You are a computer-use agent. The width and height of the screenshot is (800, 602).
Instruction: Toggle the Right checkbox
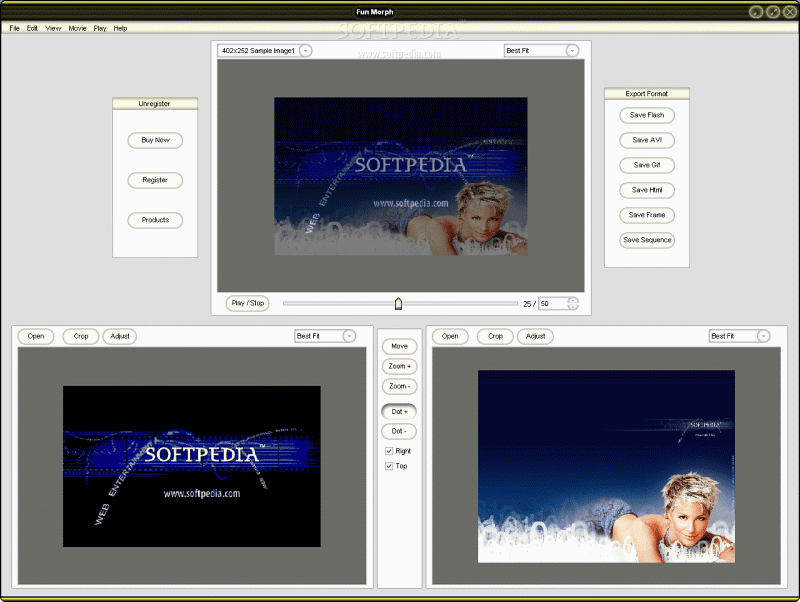[389, 452]
